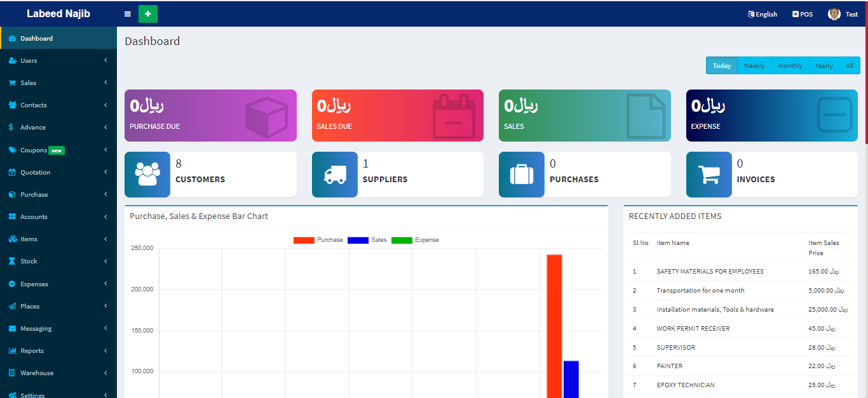Click the Invoices shopping cart icon tile
The width and height of the screenshot is (868, 398).
click(x=709, y=175)
